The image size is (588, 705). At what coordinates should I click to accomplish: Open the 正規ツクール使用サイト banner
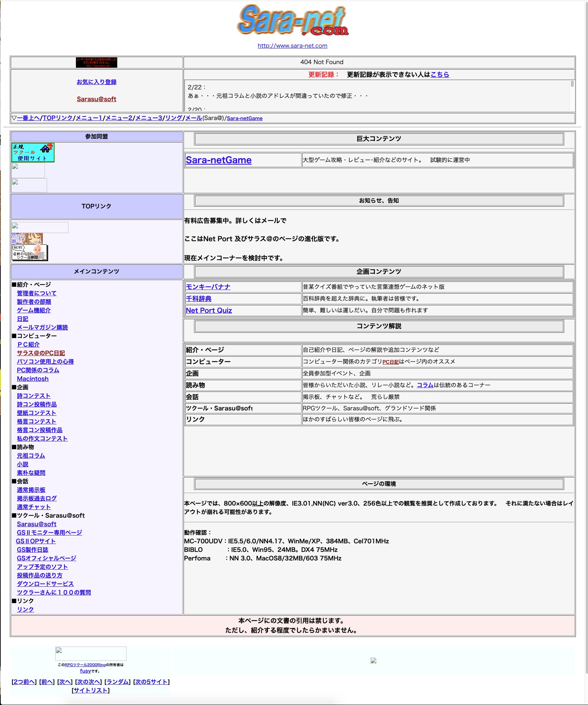pos(33,152)
